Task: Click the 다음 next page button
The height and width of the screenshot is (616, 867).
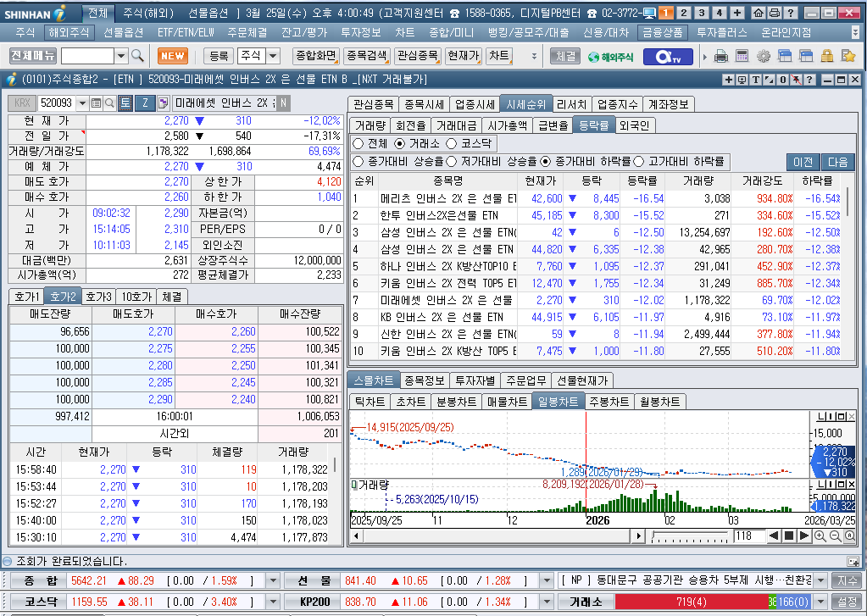Action: [837, 162]
